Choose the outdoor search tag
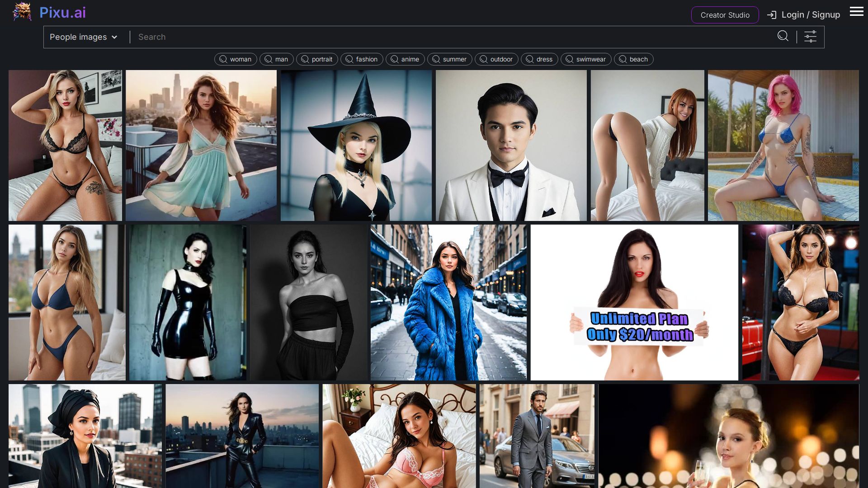 pos(496,59)
